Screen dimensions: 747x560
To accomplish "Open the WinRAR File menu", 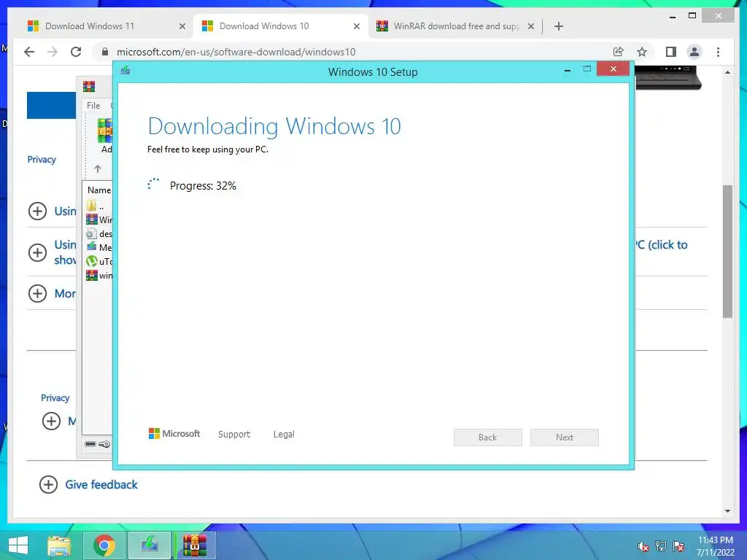I will click(x=93, y=105).
